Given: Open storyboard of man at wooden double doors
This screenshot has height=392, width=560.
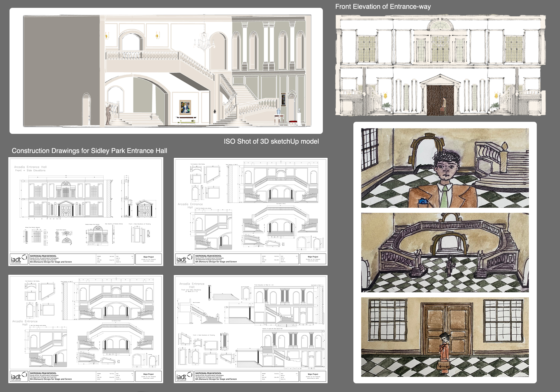Looking at the screenshot, I should pos(445,337).
